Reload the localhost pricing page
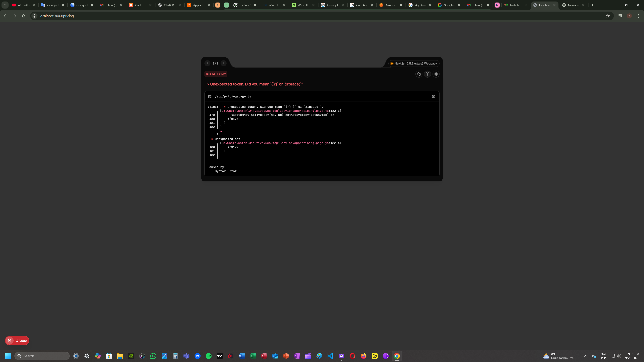The height and width of the screenshot is (362, 644). pos(23,16)
